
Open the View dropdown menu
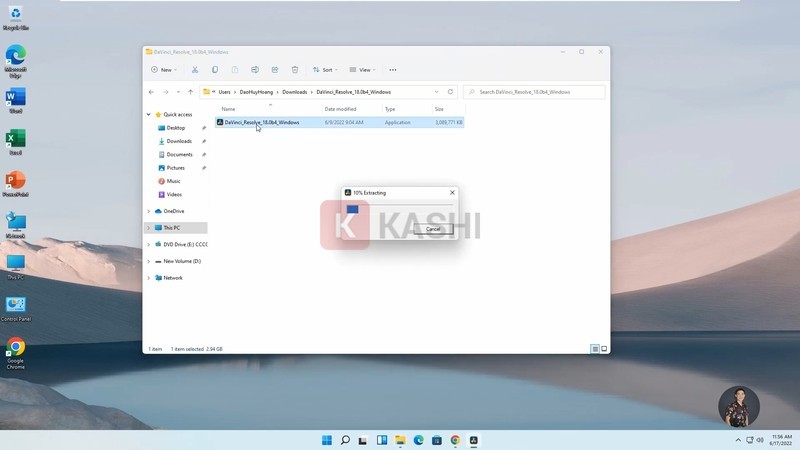[x=362, y=70]
